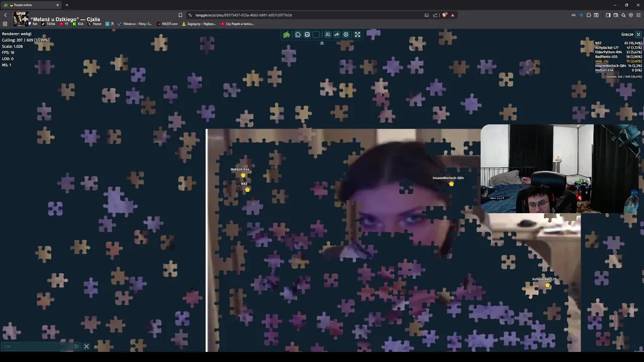Screen dimensions: 644x362
Task: Open the X Home bookmark
Action: pos(95,24)
